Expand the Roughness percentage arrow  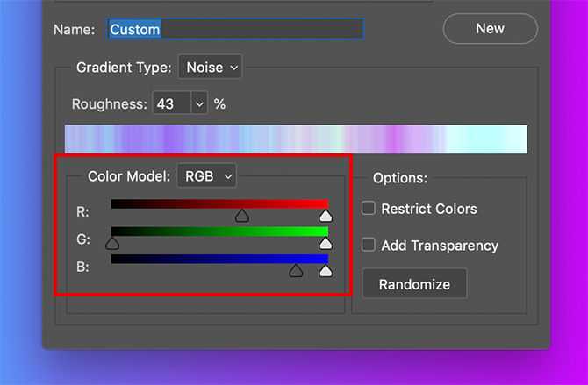199,103
